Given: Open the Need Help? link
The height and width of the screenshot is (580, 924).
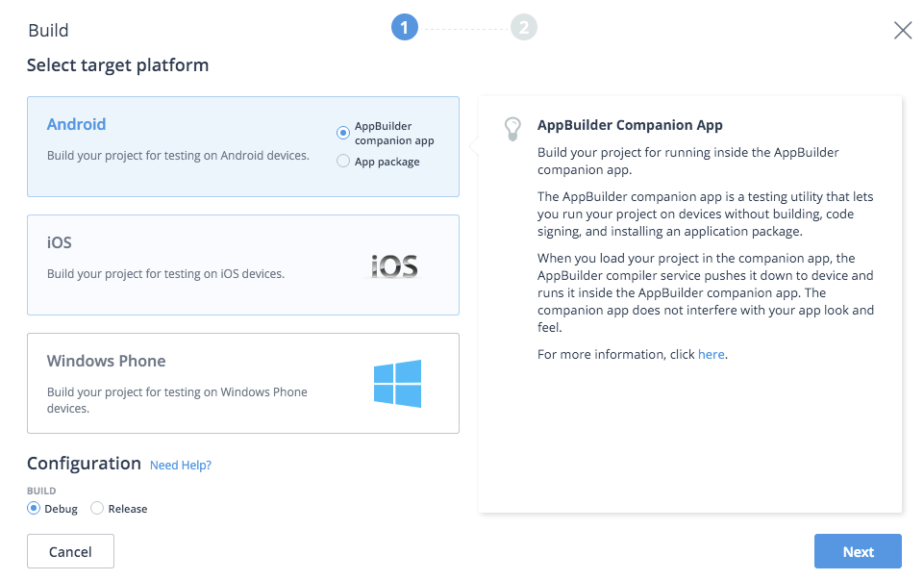Looking at the screenshot, I should pyautogui.click(x=181, y=466).
